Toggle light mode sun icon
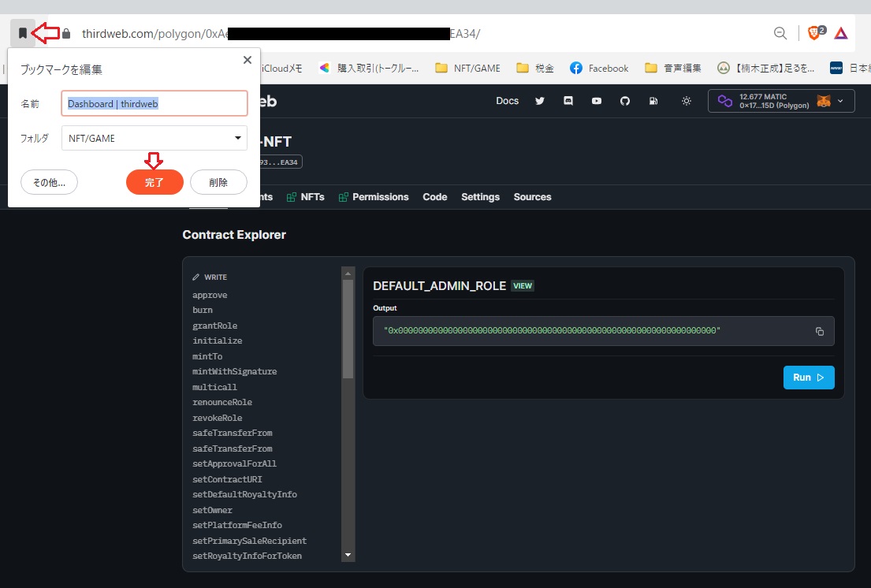This screenshot has height=588, width=871. pyautogui.click(x=687, y=101)
